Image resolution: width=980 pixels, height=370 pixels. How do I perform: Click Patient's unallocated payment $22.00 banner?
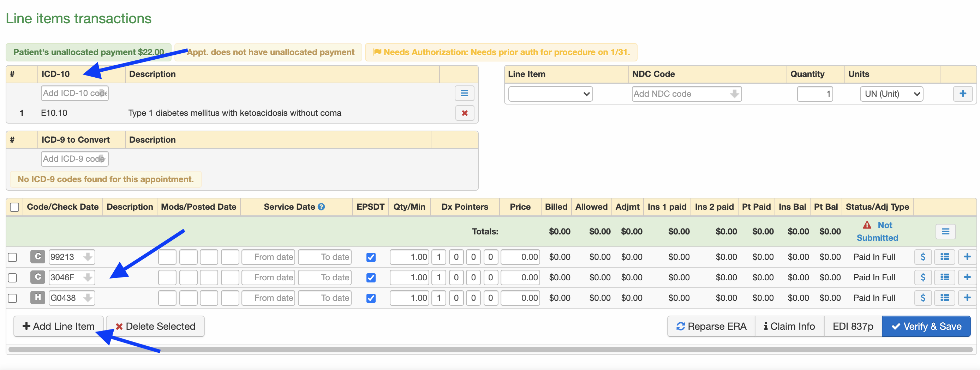(89, 52)
